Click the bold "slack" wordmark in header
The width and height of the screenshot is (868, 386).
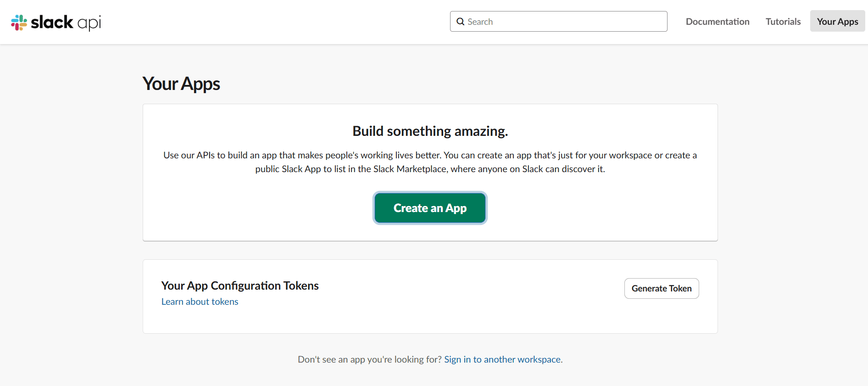(x=52, y=22)
